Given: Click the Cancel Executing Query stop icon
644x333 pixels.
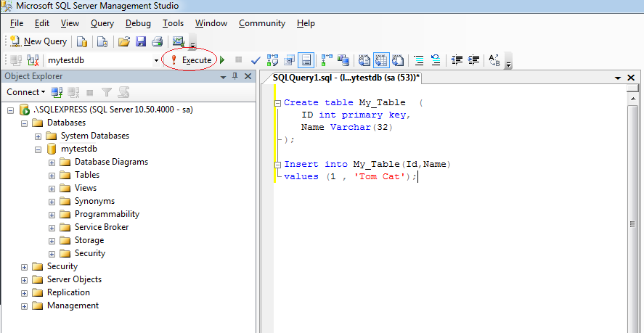Looking at the screenshot, I should (x=238, y=60).
